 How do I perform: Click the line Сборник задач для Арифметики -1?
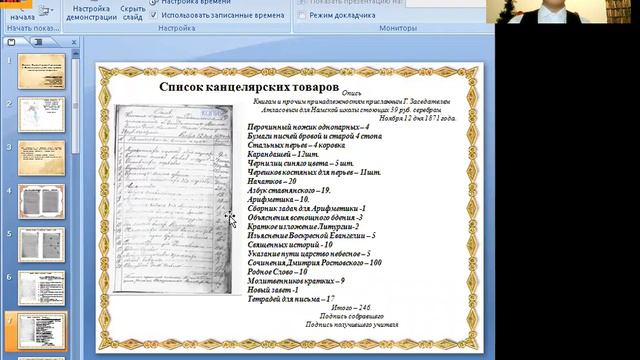tap(307, 209)
